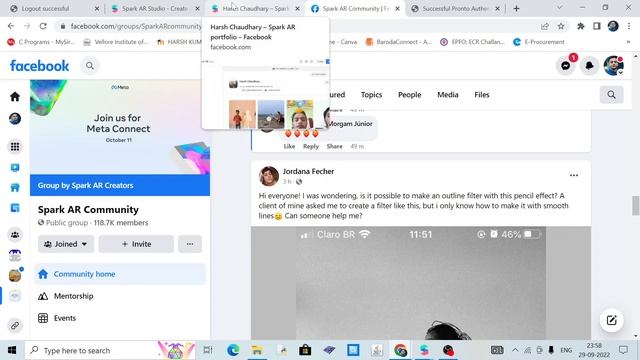Open Spark AR Studio from taskbar
The height and width of the screenshot is (360, 640).
pos(424,350)
